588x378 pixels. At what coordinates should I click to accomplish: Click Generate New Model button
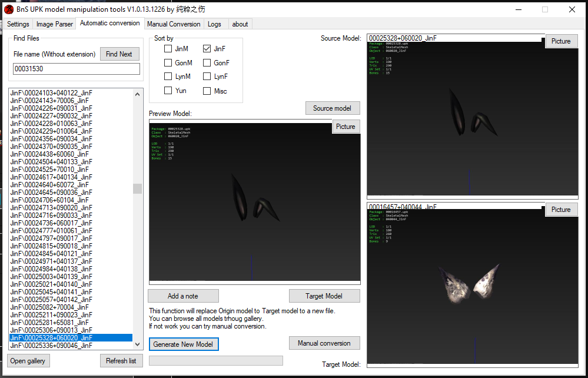184,344
